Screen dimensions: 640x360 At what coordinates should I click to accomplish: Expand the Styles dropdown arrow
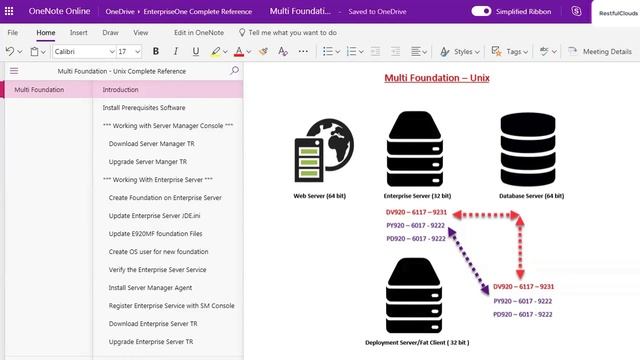tap(477, 52)
